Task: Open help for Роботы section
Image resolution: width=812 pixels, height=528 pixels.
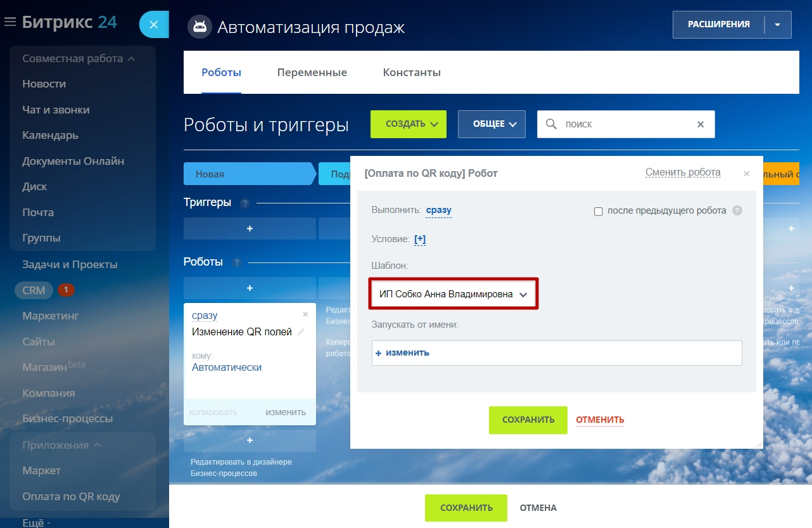Action: [x=237, y=262]
